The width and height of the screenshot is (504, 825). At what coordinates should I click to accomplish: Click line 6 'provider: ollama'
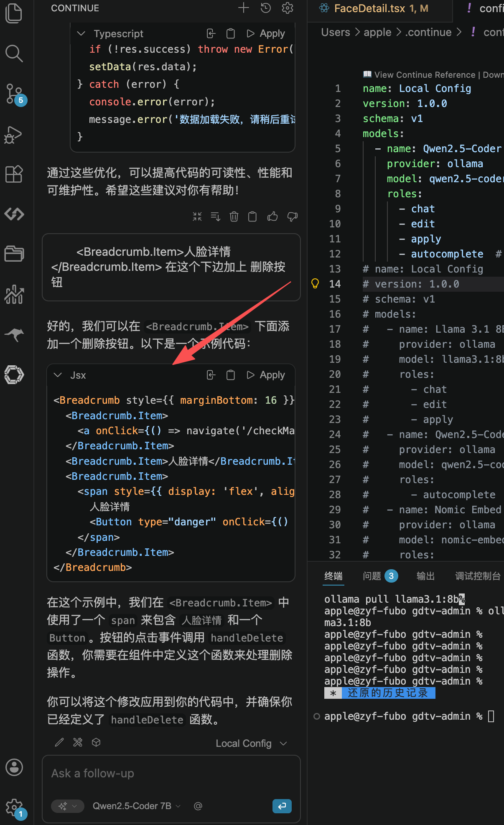click(x=435, y=163)
